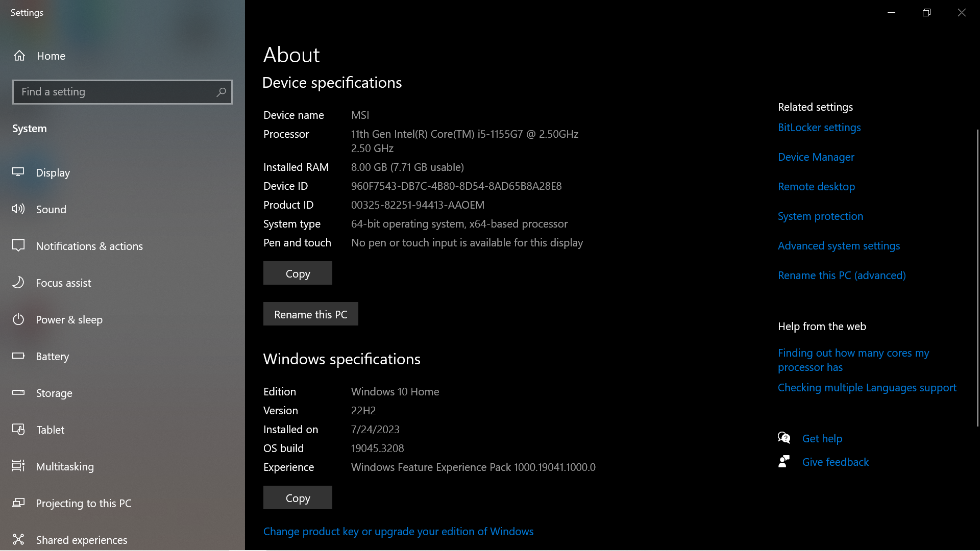
Task: Open the Power & sleep icon
Action: pos(18,319)
